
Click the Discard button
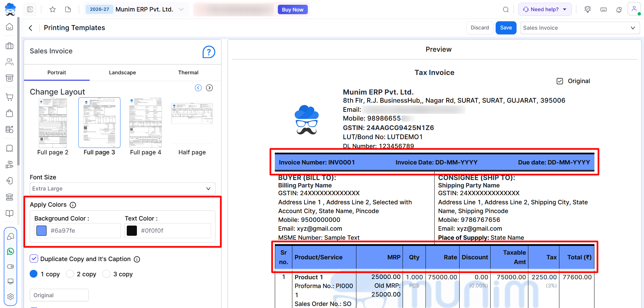[x=480, y=28]
